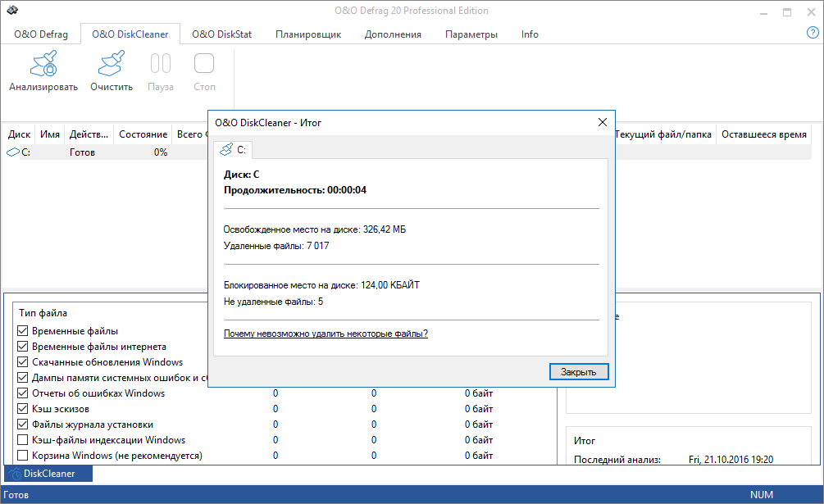This screenshot has width=824, height=504.
Task: Check Корзина Windows (не рекомендуется)
Action: click(x=23, y=455)
